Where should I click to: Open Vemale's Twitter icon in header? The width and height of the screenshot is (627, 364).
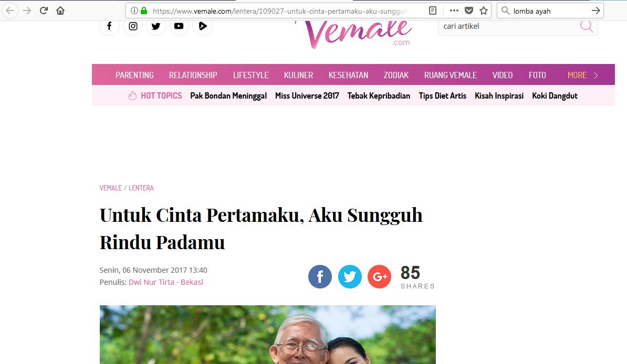pyautogui.click(x=156, y=26)
